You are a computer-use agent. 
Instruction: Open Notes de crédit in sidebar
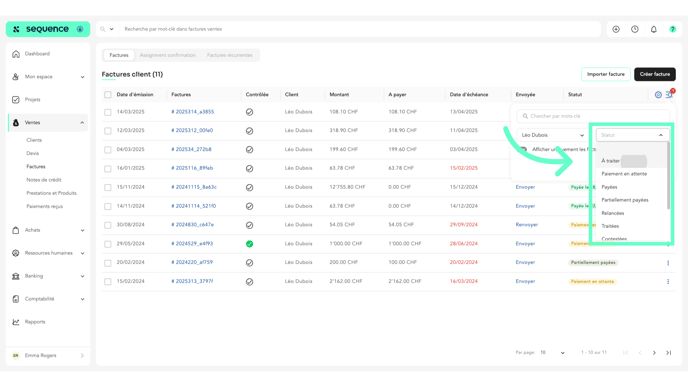(44, 180)
